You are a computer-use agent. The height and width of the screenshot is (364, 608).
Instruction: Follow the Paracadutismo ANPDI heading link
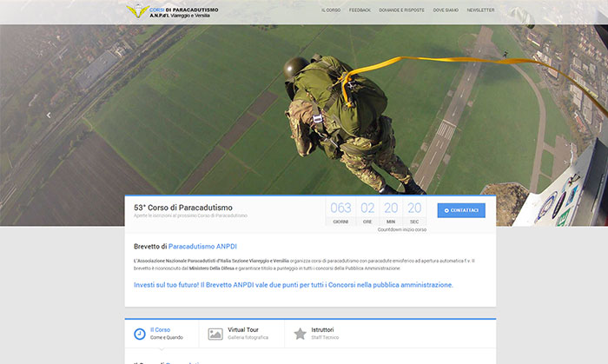point(202,246)
